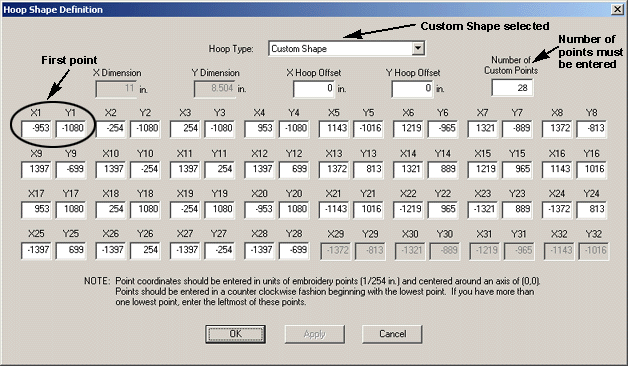The image size is (628, 366).
Task: Select the X8 field showing 1372
Action: coord(558,129)
